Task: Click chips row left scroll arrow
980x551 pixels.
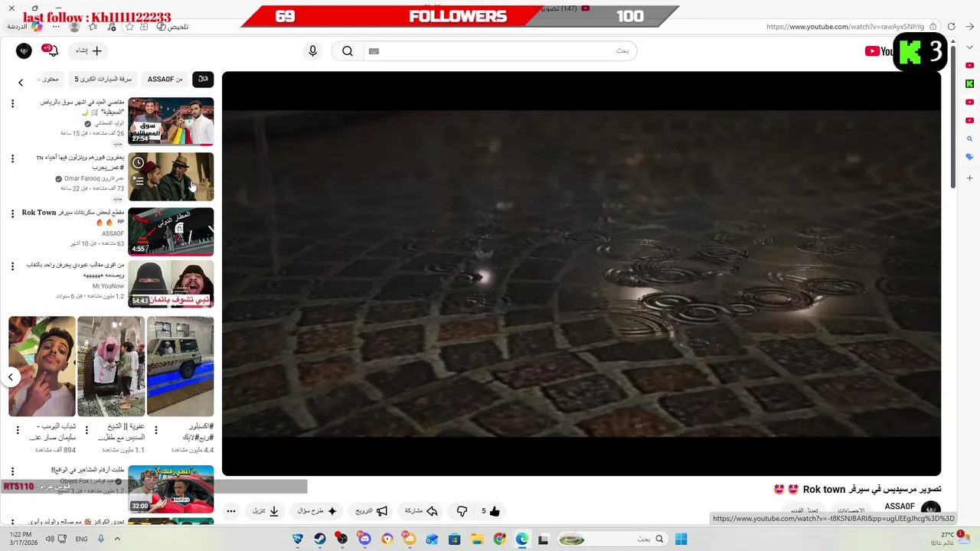Action: [21, 82]
